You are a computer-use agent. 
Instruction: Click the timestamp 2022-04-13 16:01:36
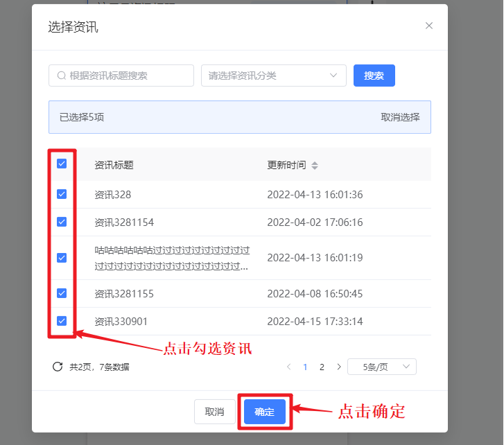pos(315,195)
